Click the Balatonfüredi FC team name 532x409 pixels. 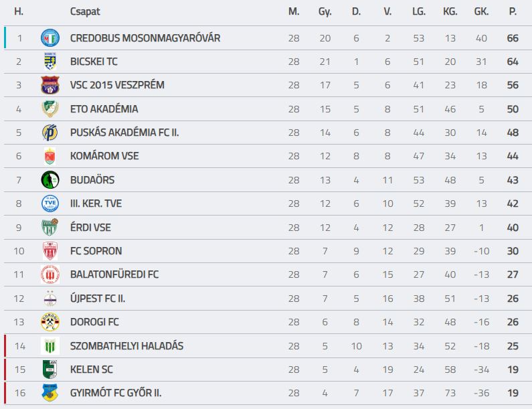(114, 274)
